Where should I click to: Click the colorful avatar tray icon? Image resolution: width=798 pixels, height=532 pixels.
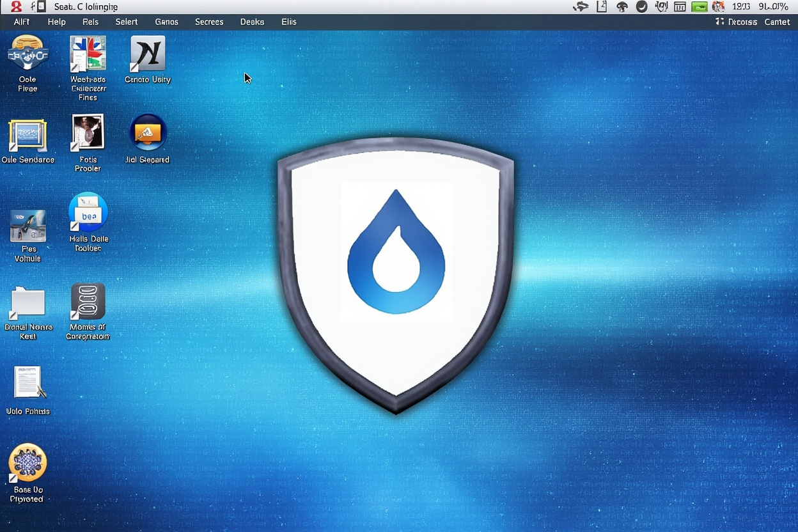pyautogui.click(x=719, y=7)
